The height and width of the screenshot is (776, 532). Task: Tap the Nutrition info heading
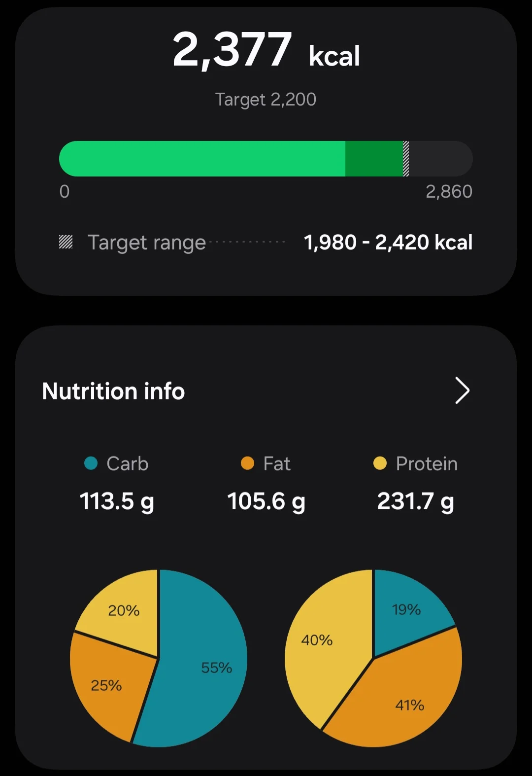pos(113,391)
